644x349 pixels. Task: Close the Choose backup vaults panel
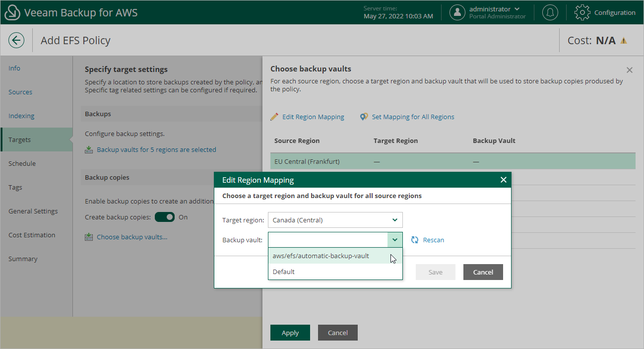coord(630,70)
